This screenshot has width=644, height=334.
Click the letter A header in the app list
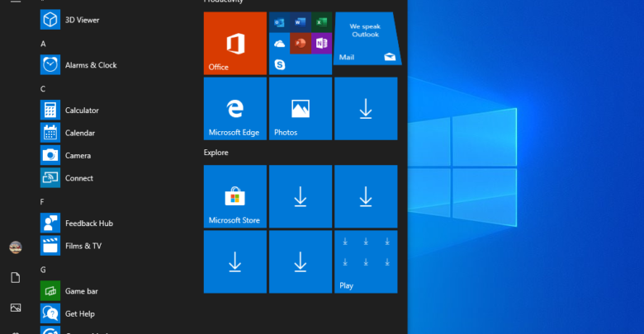pyautogui.click(x=43, y=44)
